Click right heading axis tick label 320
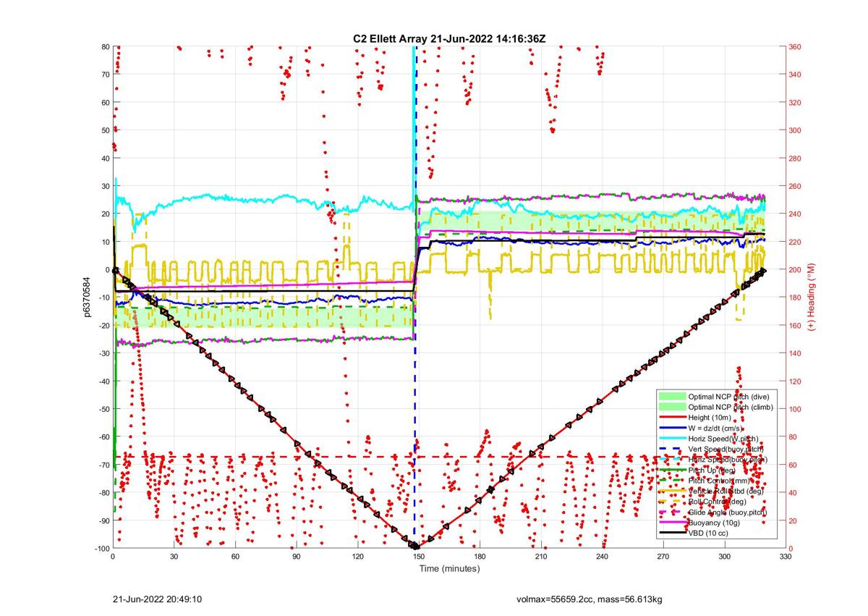The width and height of the screenshot is (868, 616). [x=796, y=102]
